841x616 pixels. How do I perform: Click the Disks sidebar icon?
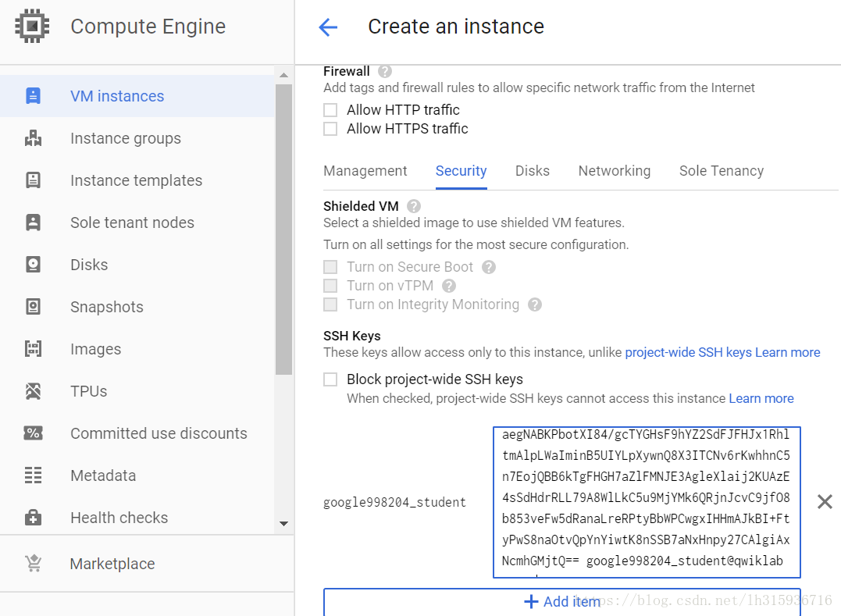pyautogui.click(x=34, y=265)
